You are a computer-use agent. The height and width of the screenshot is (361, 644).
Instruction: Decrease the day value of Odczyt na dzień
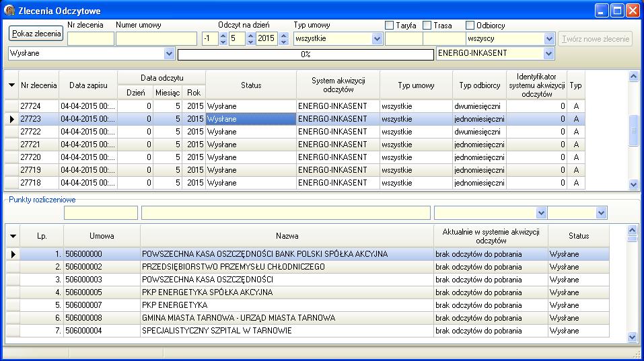[x=223, y=42]
